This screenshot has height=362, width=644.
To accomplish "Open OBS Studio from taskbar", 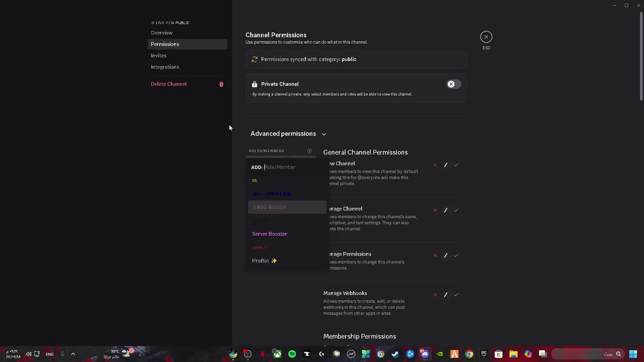I will click(x=248, y=354).
